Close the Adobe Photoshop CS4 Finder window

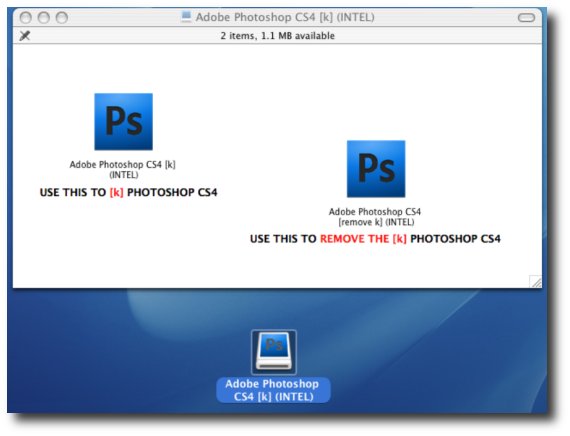pyautogui.click(x=25, y=17)
